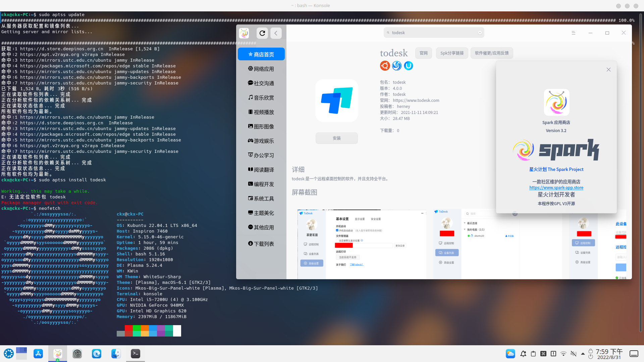Navigate back using the back arrow
Screen dimensions: 644x362
[276, 33]
